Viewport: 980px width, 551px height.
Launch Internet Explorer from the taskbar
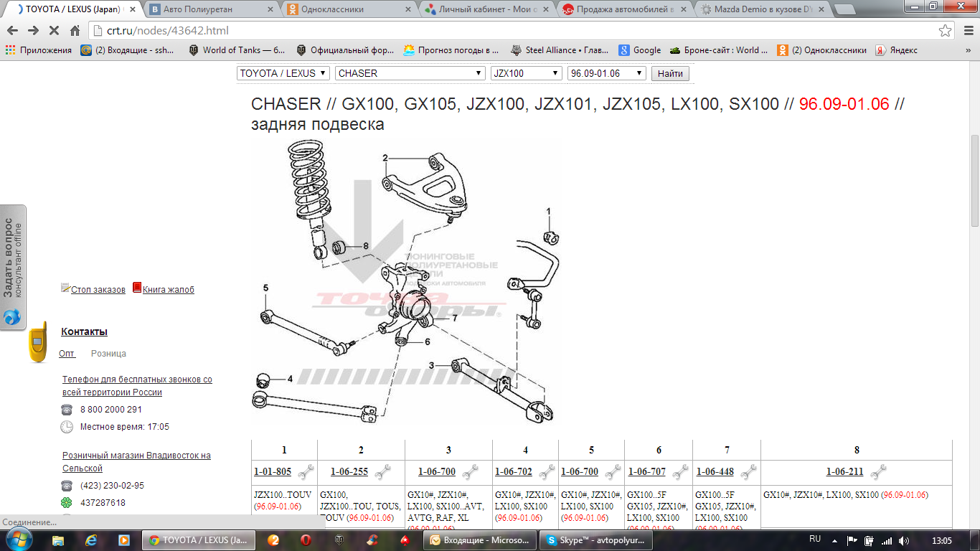(x=90, y=540)
